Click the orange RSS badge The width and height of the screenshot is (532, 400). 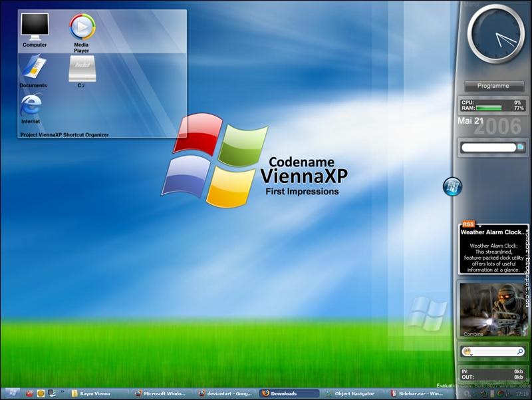[x=468, y=224]
